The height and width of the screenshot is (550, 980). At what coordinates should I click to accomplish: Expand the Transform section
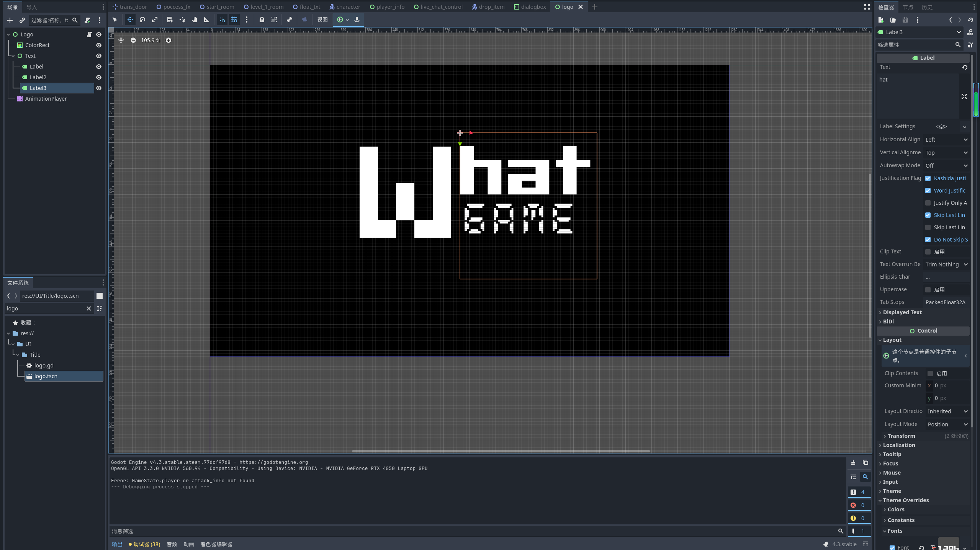[x=901, y=436]
